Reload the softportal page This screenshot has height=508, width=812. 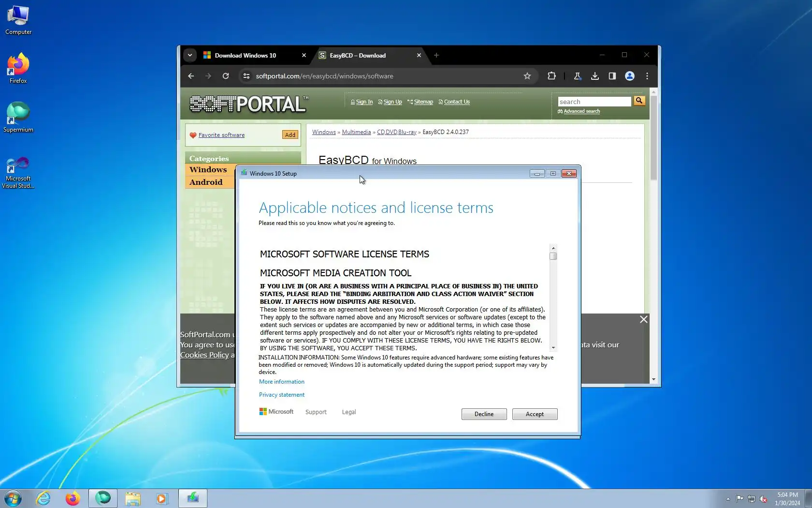226,76
